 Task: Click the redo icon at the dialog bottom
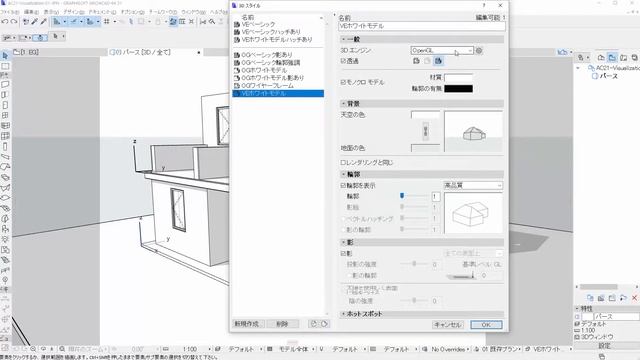pos(324,324)
